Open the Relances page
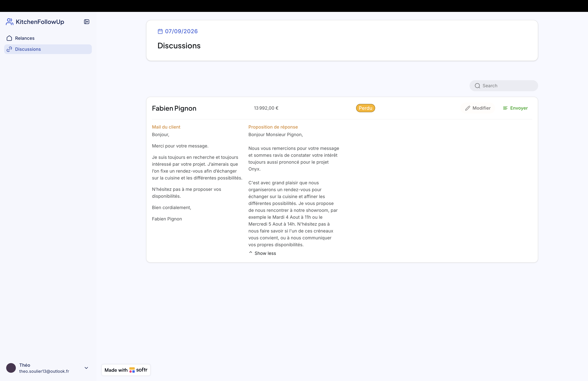This screenshot has height=381, width=588. coord(48,38)
